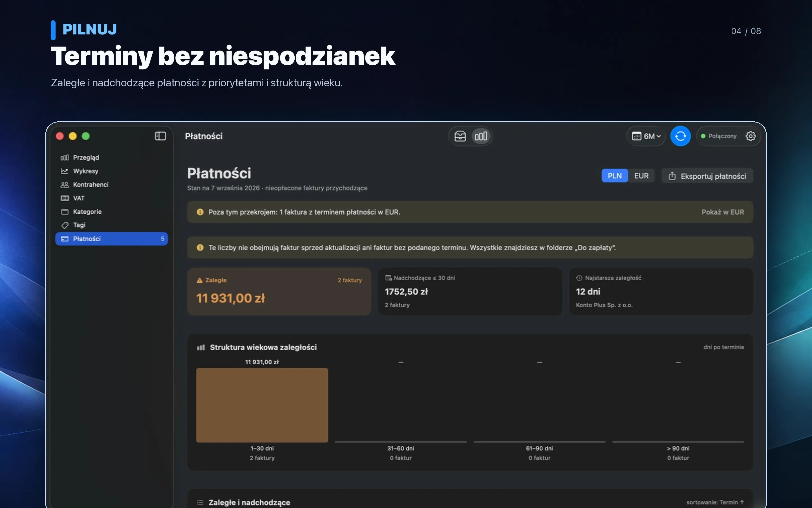Click the > 90 dni label
The image size is (812, 508).
point(678,448)
